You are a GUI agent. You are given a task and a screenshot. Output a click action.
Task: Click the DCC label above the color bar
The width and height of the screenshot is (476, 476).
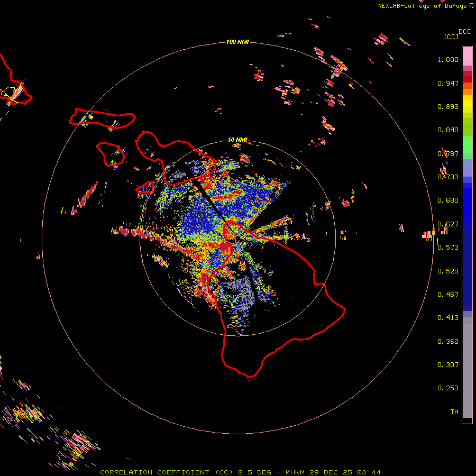tap(465, 32)
